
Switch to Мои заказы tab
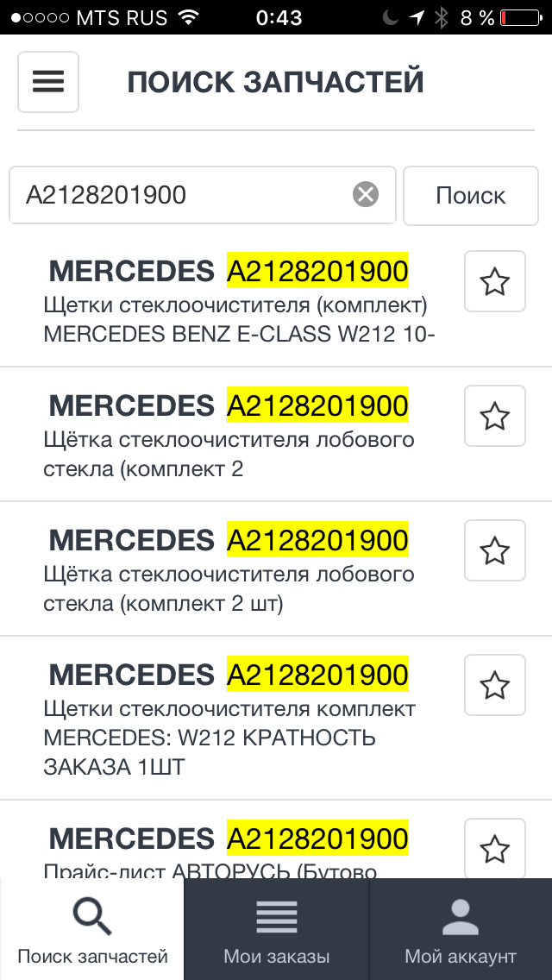coord(276,929)
